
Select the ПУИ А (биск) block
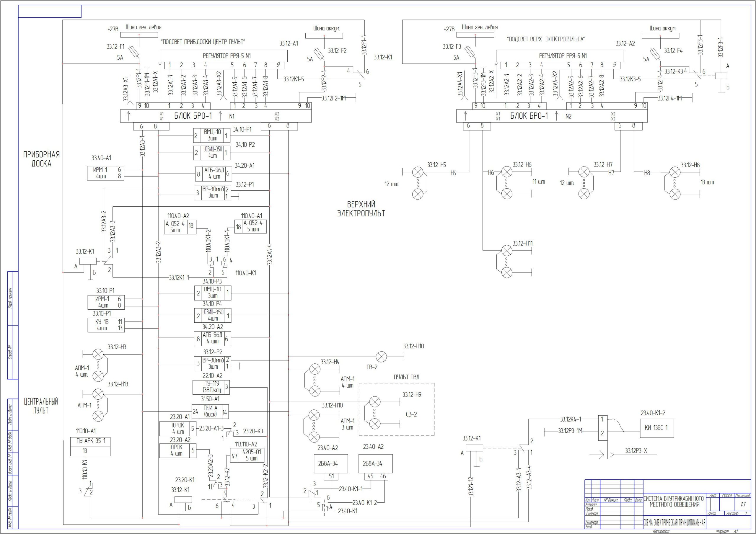point(210,411)
